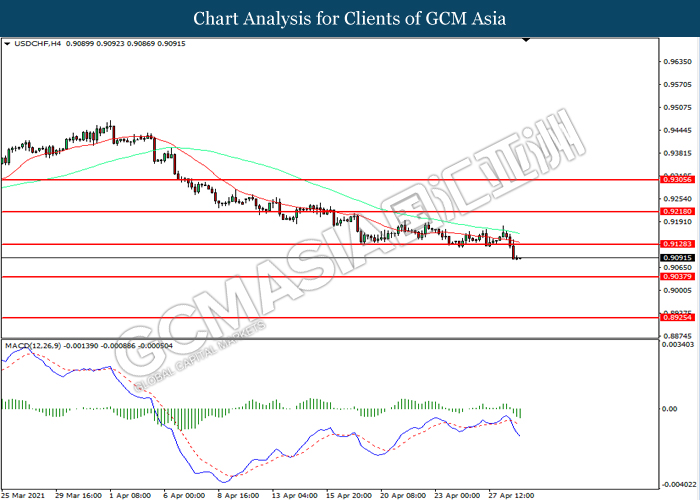The width and height of the screenshot is (700, 500).
Task: Click the 0.95705 price axis value
Action: [x=677, y=84]
